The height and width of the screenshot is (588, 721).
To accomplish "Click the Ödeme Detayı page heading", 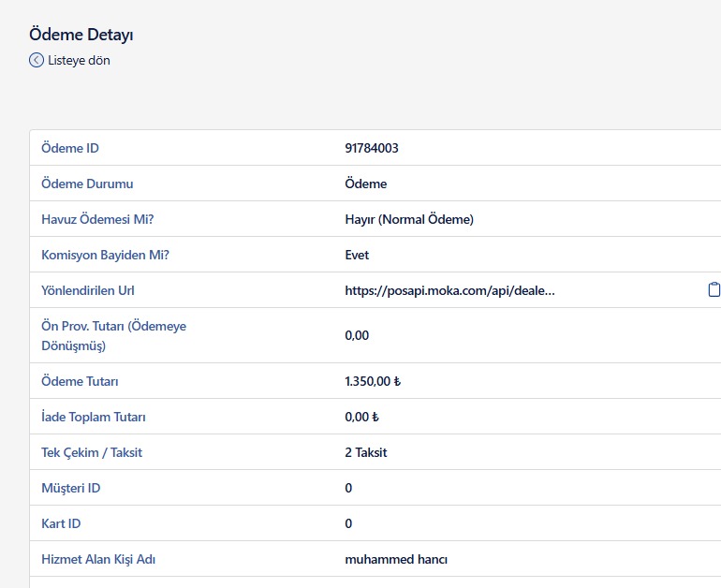I will [x=81, y=35].
